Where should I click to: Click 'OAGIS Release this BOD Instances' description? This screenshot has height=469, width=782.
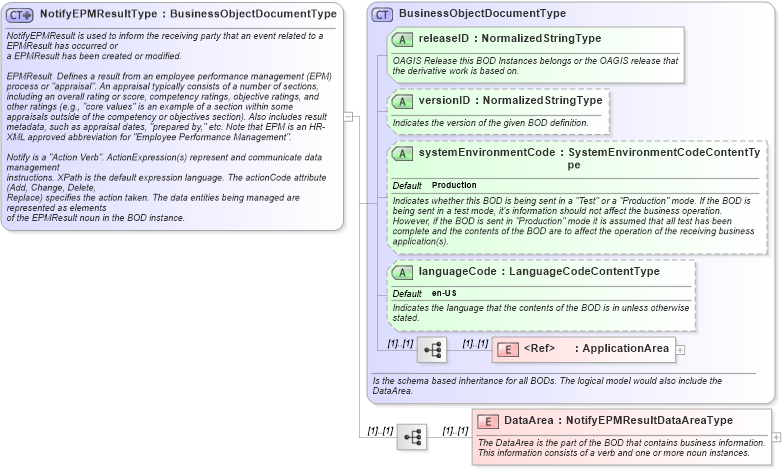(x=535, y=66)
